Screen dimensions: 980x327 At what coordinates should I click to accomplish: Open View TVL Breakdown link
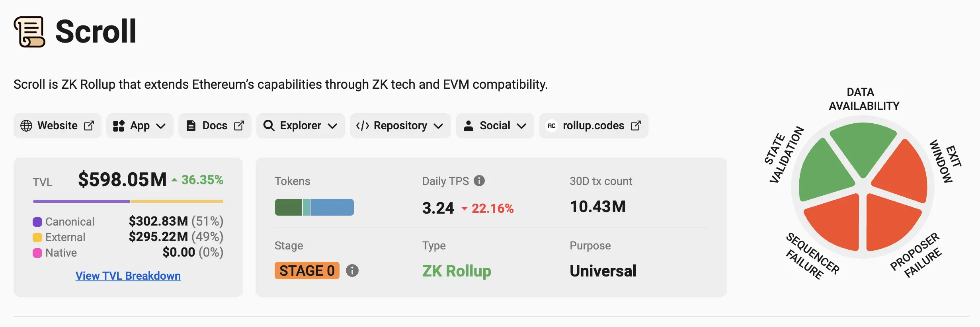coord(128,276)
